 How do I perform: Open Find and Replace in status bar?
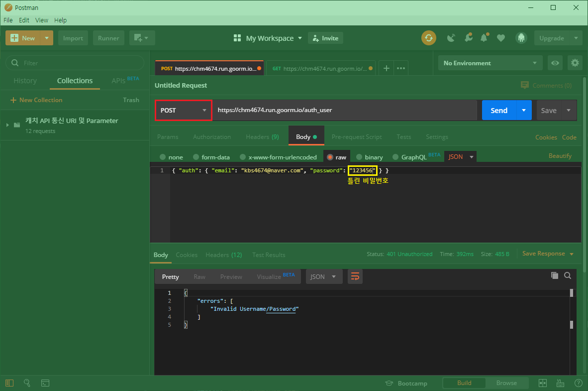[x=27, y=383]
